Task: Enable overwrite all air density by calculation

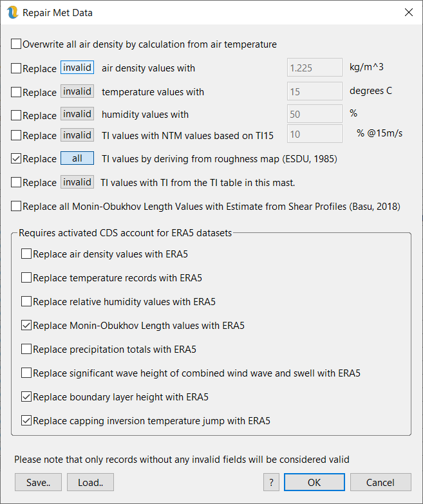Action: click(16, 44)
